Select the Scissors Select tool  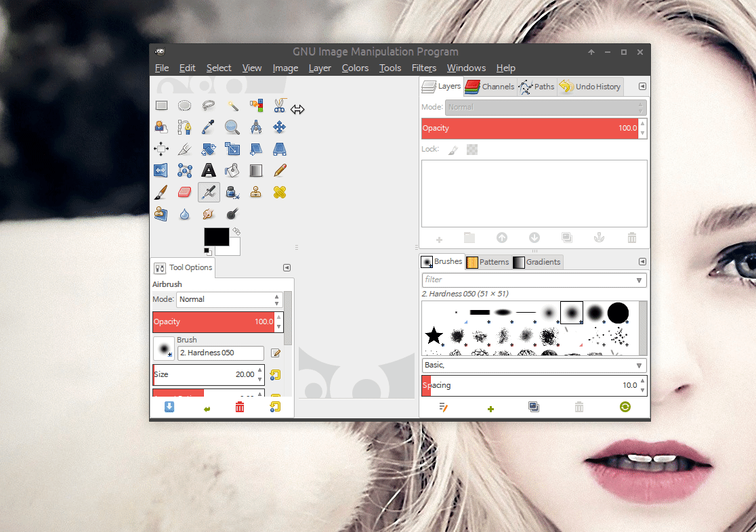[x=280, y=105]
